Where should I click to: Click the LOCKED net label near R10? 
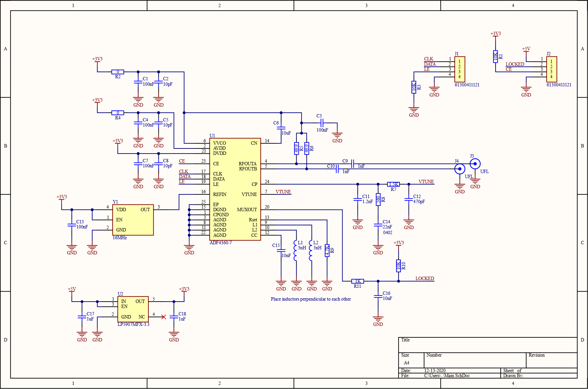click(424, 278)
